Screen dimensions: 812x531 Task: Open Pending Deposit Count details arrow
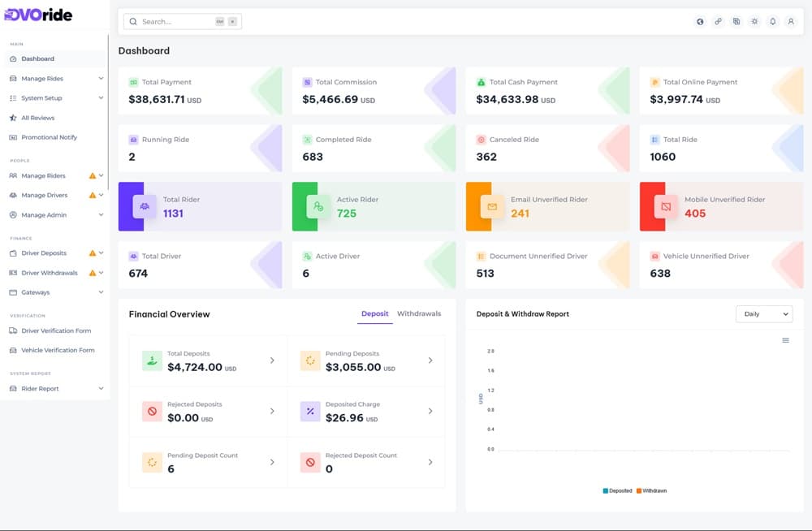(272, 462)
